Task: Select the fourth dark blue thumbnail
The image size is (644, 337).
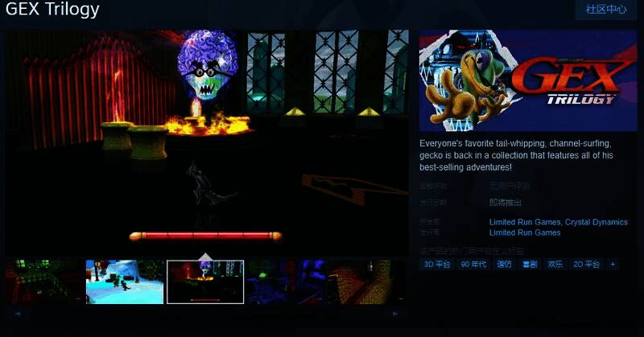Action: (x=286, y=282)
